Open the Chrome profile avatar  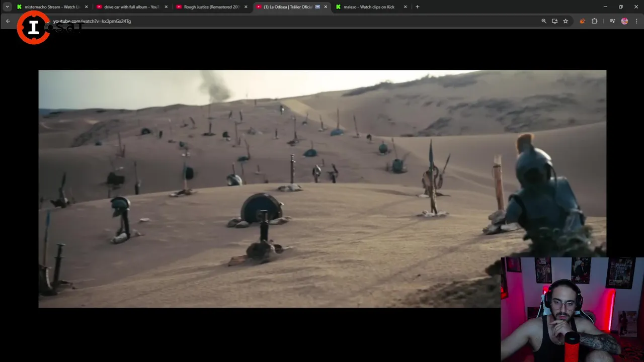coord(624,21)
